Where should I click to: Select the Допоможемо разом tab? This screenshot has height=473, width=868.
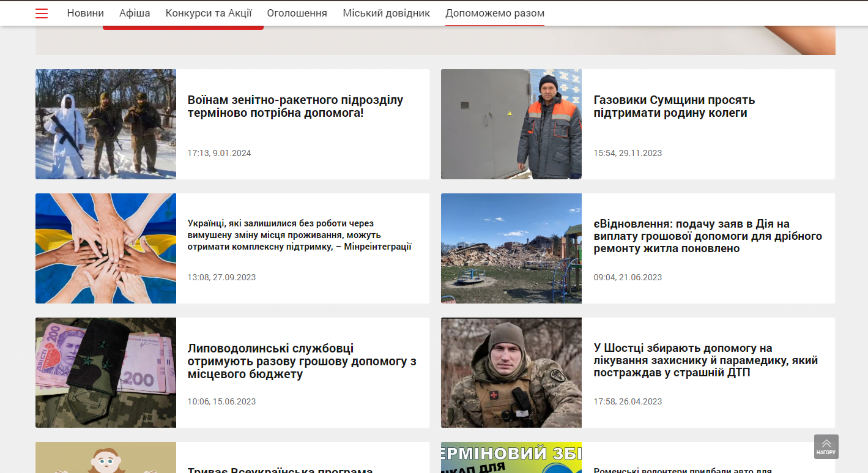click(495, 13)
